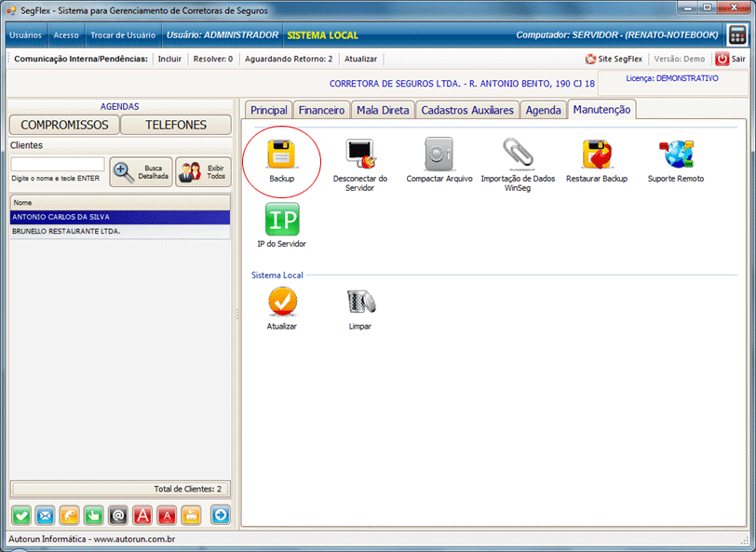
Task: Click the blue envelope mail icon
Action: tap(46, 516)
